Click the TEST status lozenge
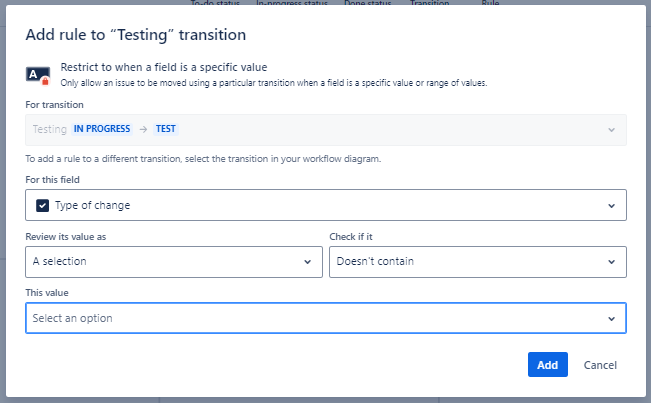Image resolution: width=651 pixels, height=403 pixels. [x=166, y=129]
